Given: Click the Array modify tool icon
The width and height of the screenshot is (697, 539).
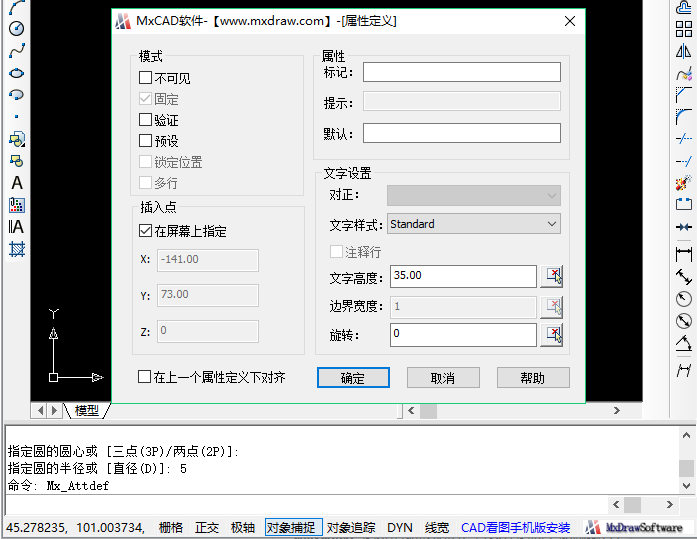Looking at the screenshot, I should tap(684, 29).
